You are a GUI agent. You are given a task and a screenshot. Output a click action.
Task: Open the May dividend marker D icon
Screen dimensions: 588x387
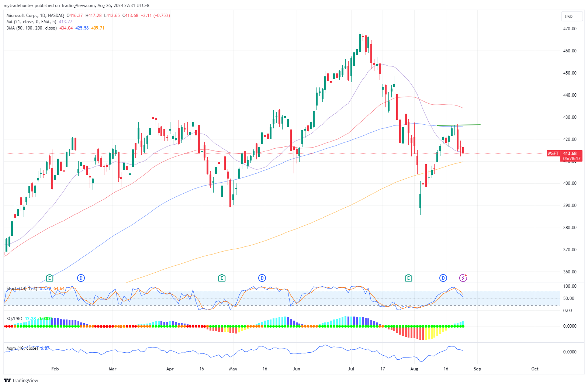(x=262, y=278)
